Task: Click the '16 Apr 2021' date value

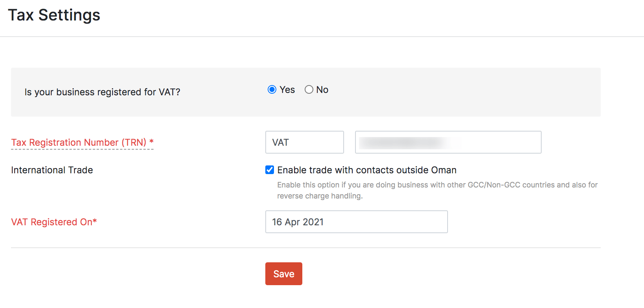Action: (298, 222)
